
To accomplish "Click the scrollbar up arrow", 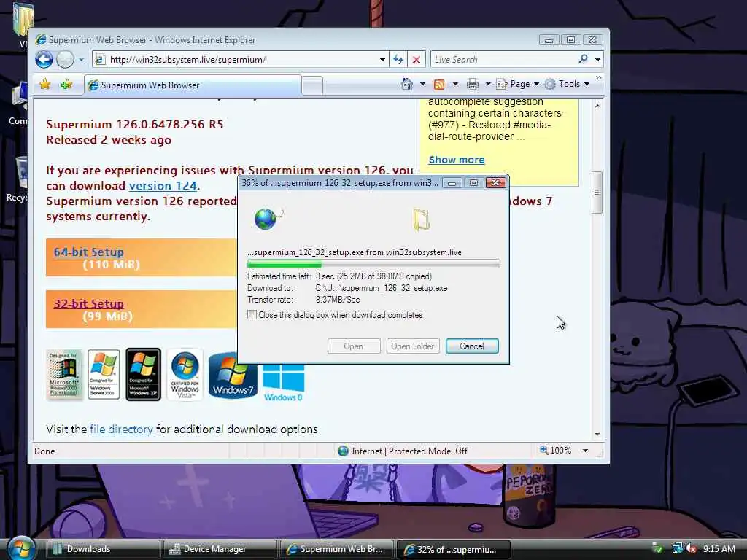I will [x=597, y=106].
